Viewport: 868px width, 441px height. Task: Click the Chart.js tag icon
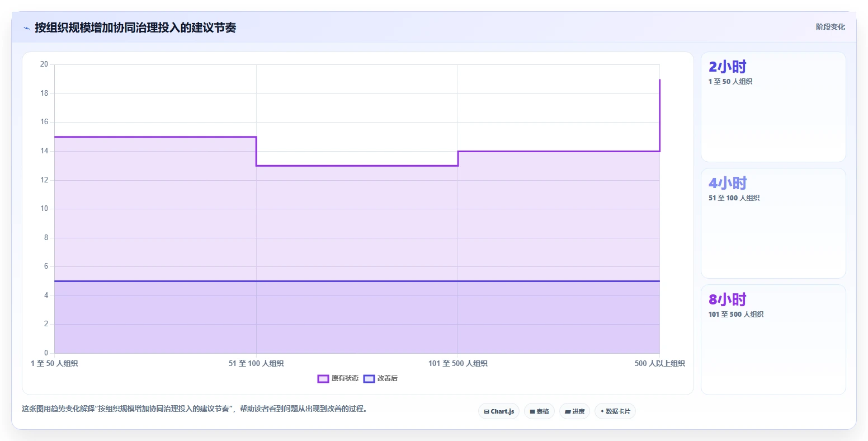(x=487, y=412)
